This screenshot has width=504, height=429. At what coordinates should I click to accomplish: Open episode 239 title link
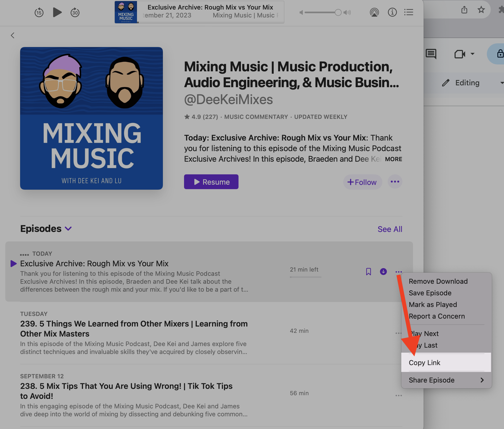pyautogui.click(x=134, y=329)
